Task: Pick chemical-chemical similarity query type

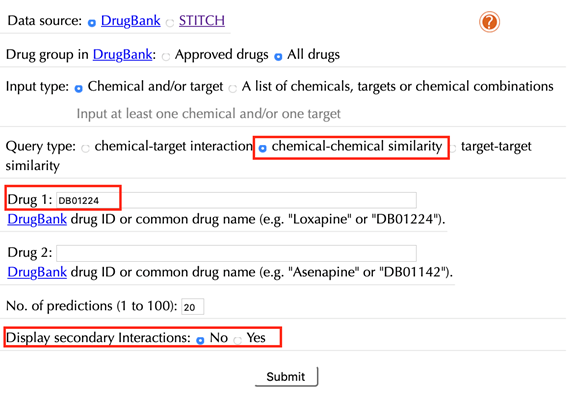Action: point(263,148)
